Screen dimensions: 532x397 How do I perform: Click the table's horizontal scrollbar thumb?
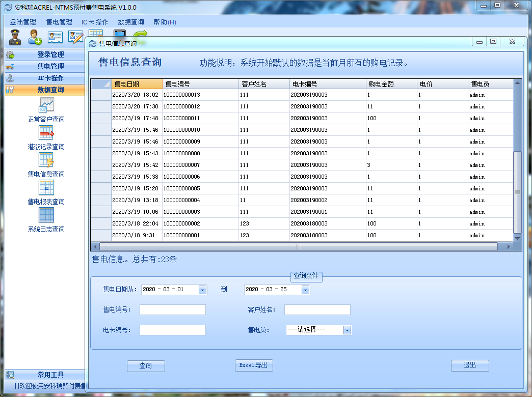(299, 246)
